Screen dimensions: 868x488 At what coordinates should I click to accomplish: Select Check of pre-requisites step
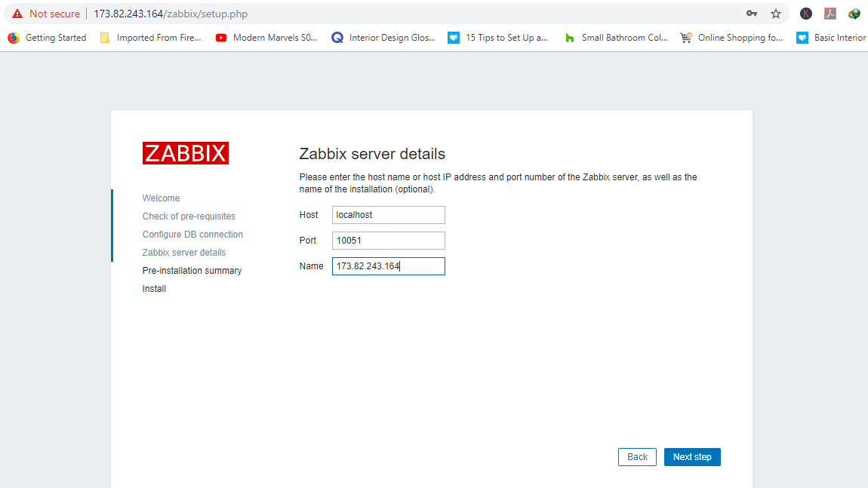coord(189,216)
